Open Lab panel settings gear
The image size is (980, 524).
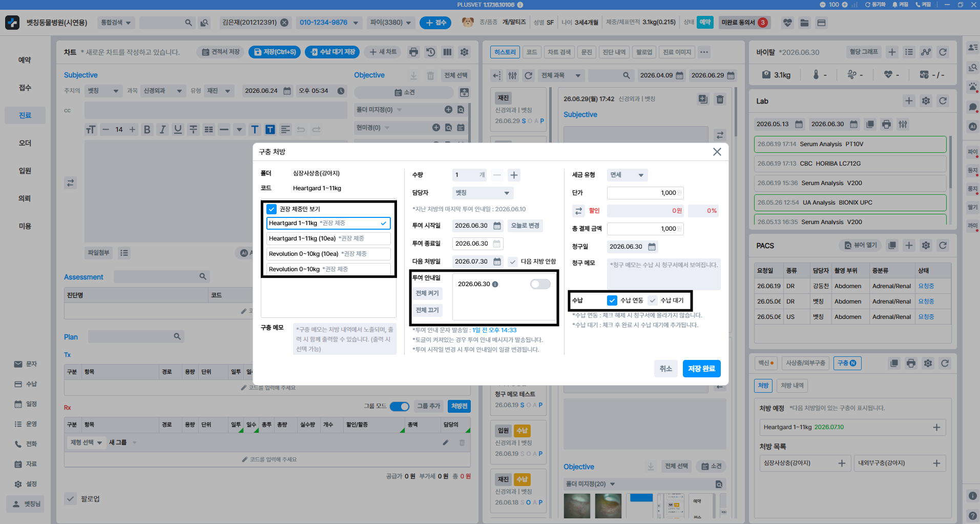coord(926,101)
